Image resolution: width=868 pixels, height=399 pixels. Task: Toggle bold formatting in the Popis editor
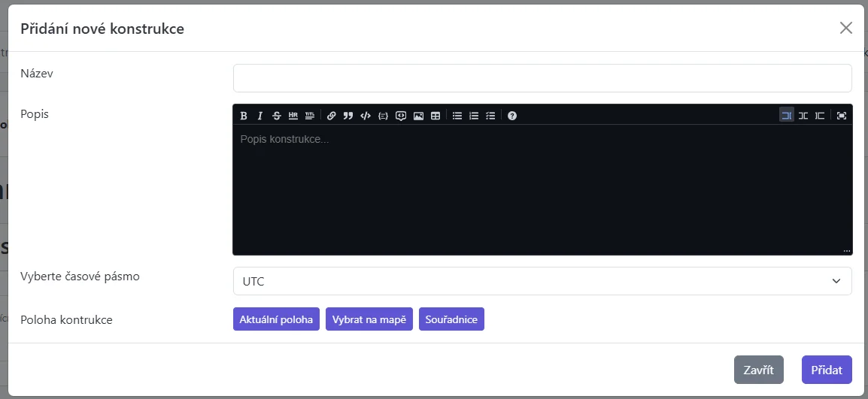[x=244, y=116]
